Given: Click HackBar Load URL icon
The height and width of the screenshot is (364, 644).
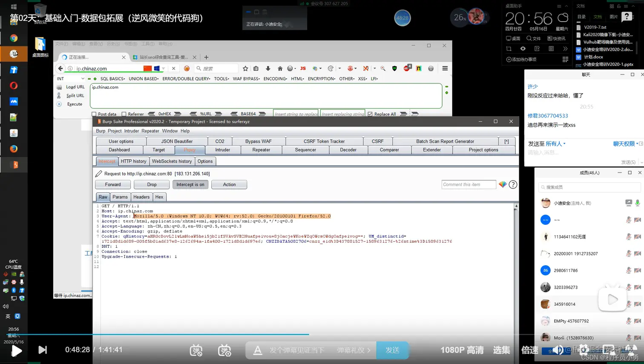Looking at the screenshot, I should (59, 87).
